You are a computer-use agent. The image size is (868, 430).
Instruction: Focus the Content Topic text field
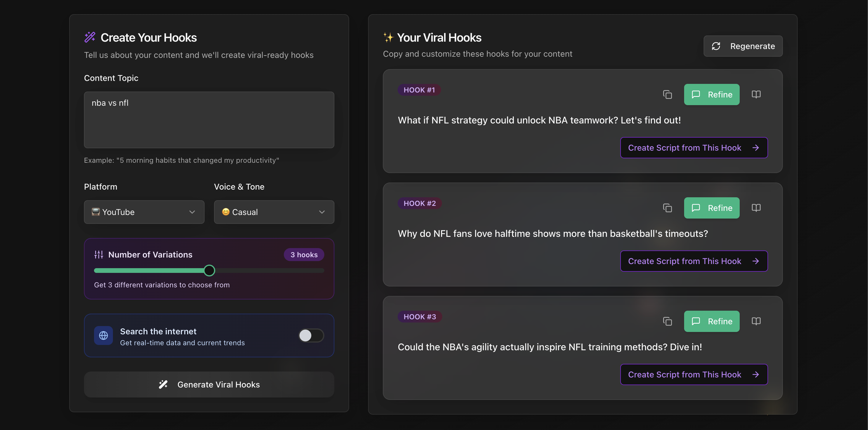(x=209, y=120)
